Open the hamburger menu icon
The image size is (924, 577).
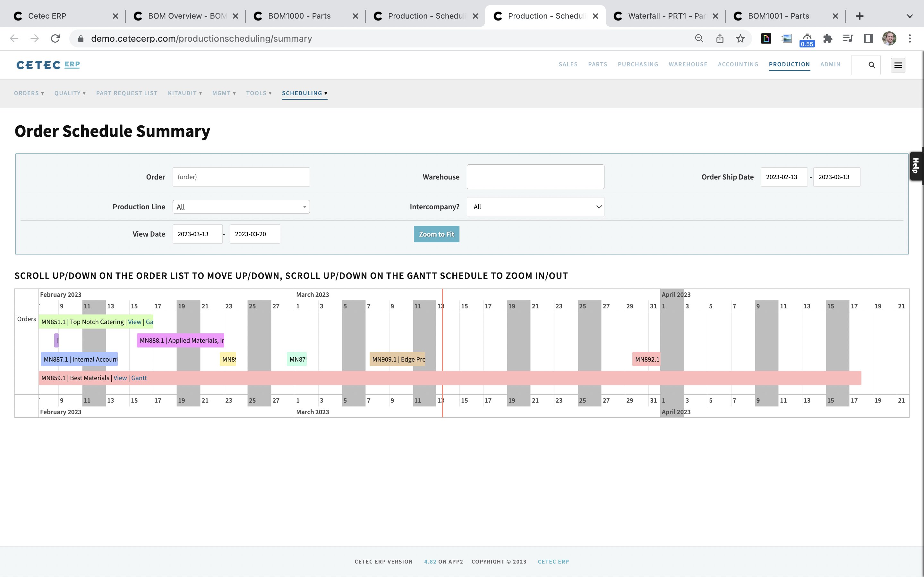(898, 65)
